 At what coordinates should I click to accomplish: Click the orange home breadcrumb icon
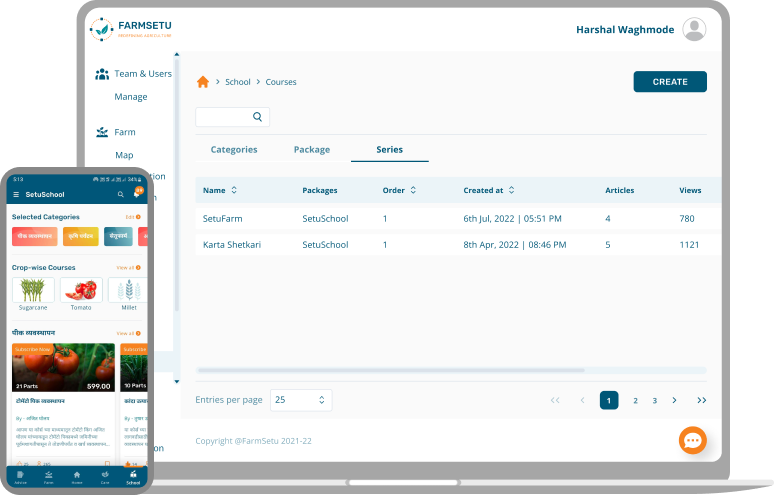tap(203, 82)
